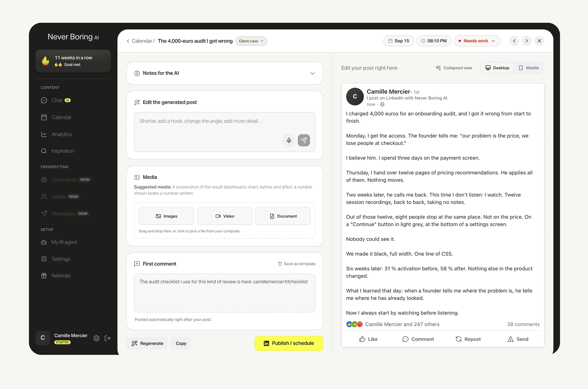
Task: Click the logout icon in sidebar footer
Action: click(107, 338)
